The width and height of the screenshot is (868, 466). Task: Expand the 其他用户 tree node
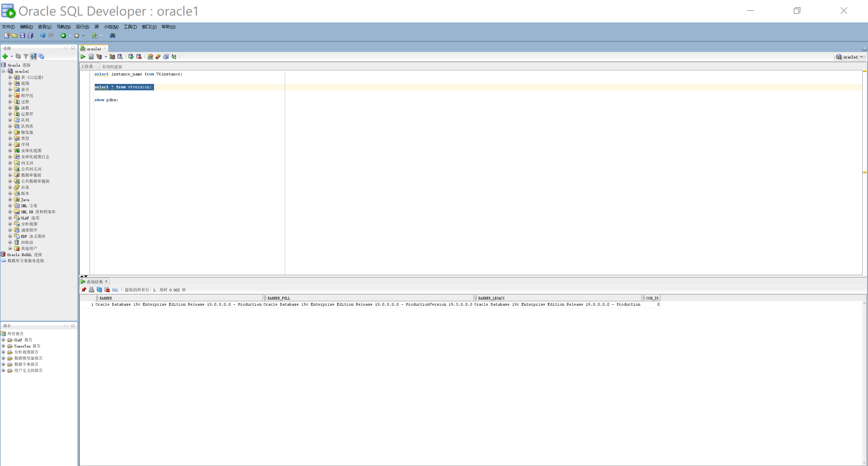(10, 248)
